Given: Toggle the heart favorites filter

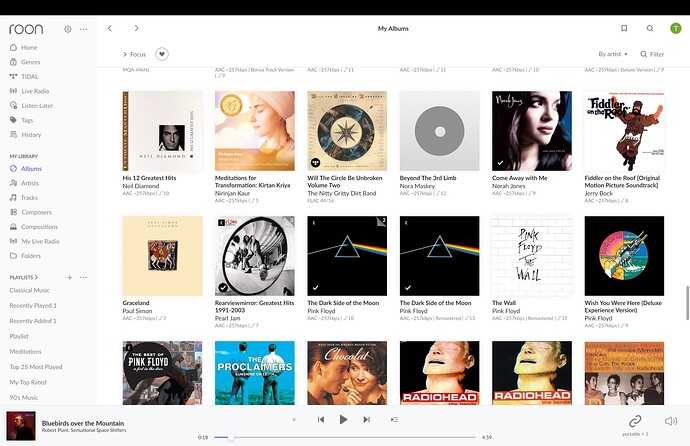Looking at the screenshot, I should [162, 54].
